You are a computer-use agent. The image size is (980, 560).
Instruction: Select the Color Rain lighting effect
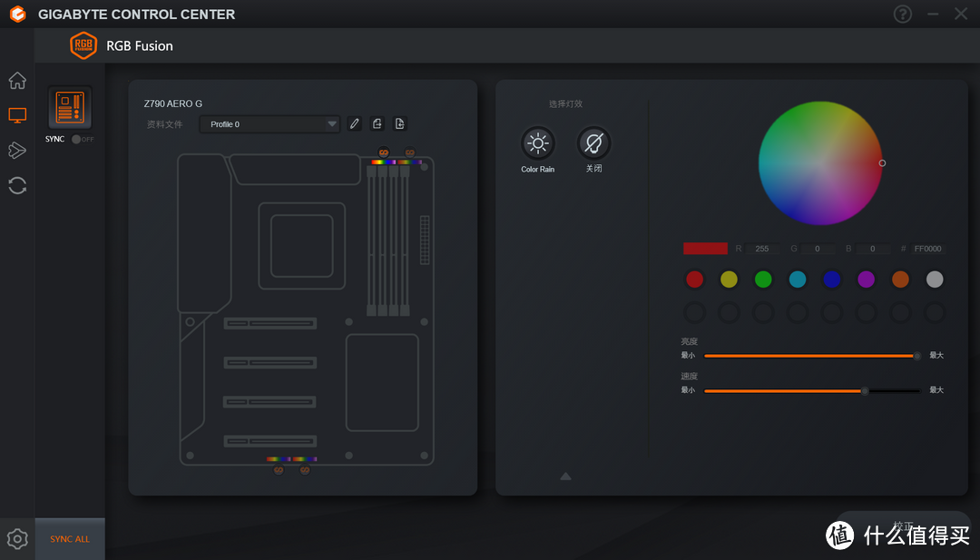pos(537,143)
